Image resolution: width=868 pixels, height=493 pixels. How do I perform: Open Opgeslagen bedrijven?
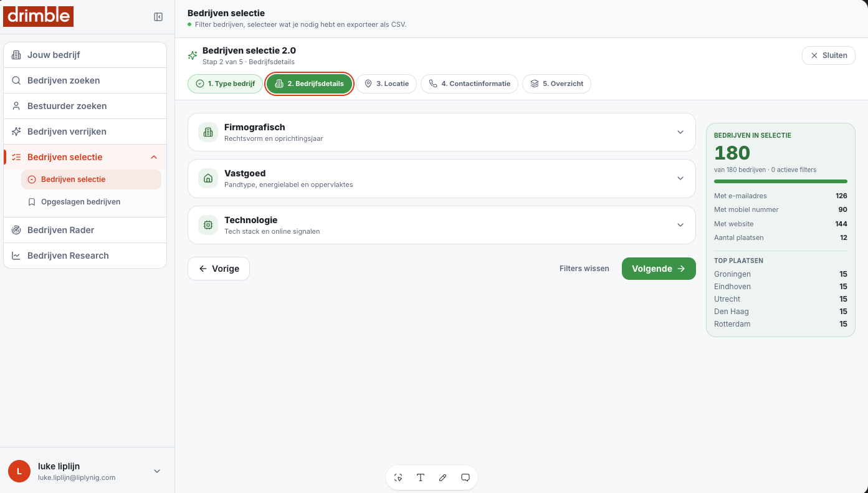coord(91,202)
